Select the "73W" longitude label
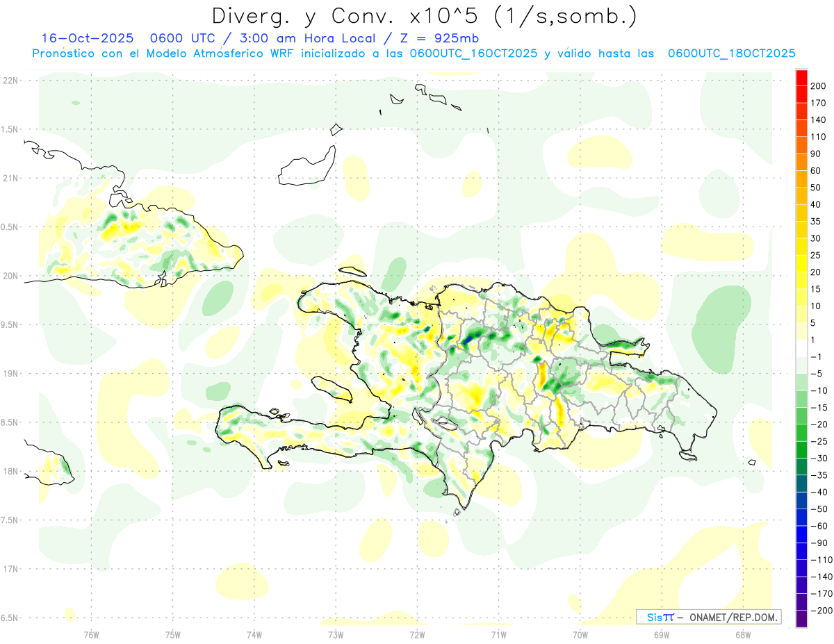This screenshot has width=834, height=644. pyautogui.click(x=336, y=634)
